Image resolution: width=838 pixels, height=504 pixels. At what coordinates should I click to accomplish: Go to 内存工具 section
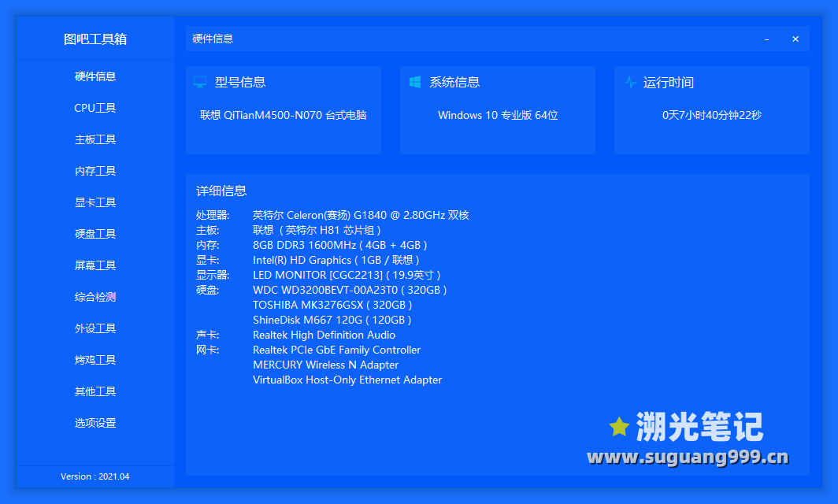click(x=95, y=171)
